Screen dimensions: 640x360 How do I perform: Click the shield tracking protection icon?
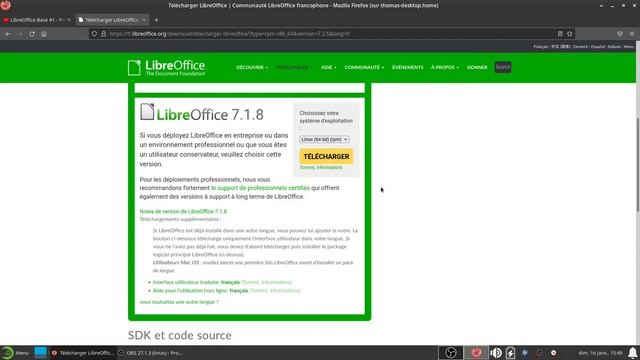(x=94, y=34)
